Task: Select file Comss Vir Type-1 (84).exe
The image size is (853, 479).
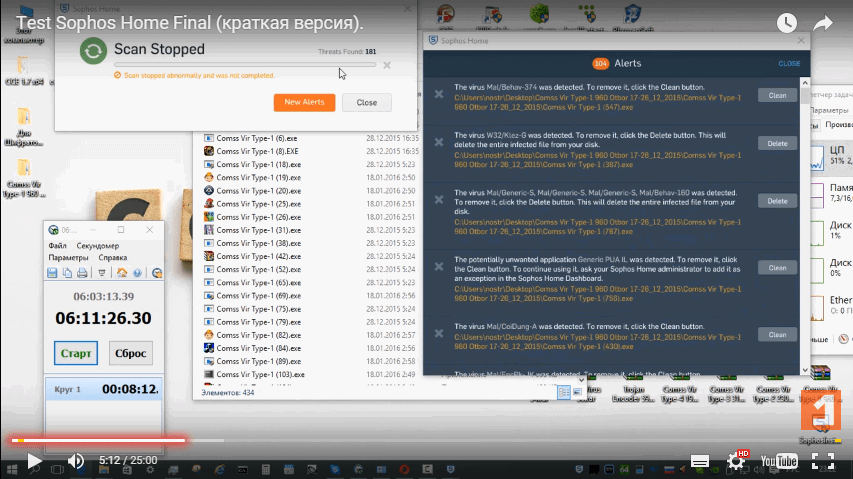Action: tap(258, 348)
